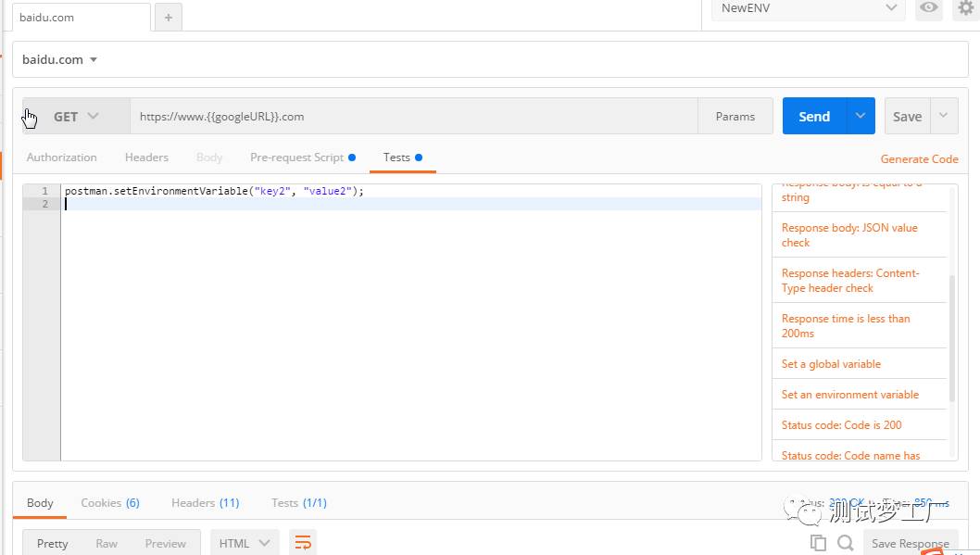Toggle the response word-wrap icon

click(303, 543)
